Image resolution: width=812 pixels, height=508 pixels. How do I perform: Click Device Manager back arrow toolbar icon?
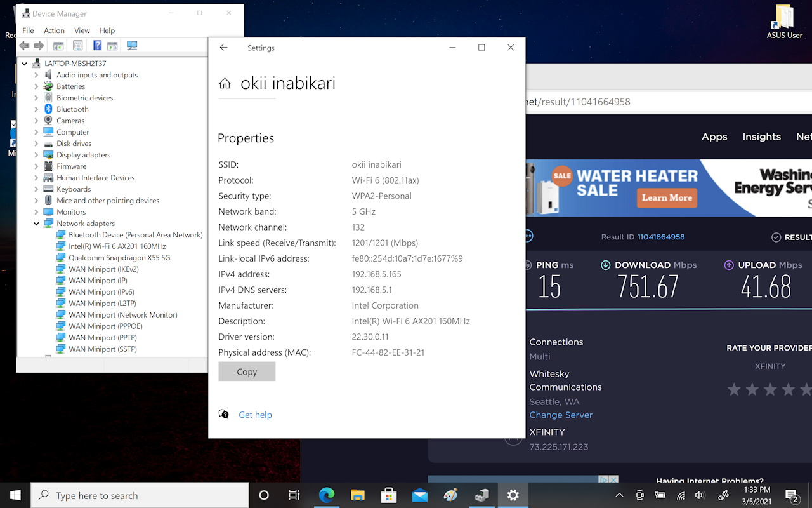click(x=24, y=46)
